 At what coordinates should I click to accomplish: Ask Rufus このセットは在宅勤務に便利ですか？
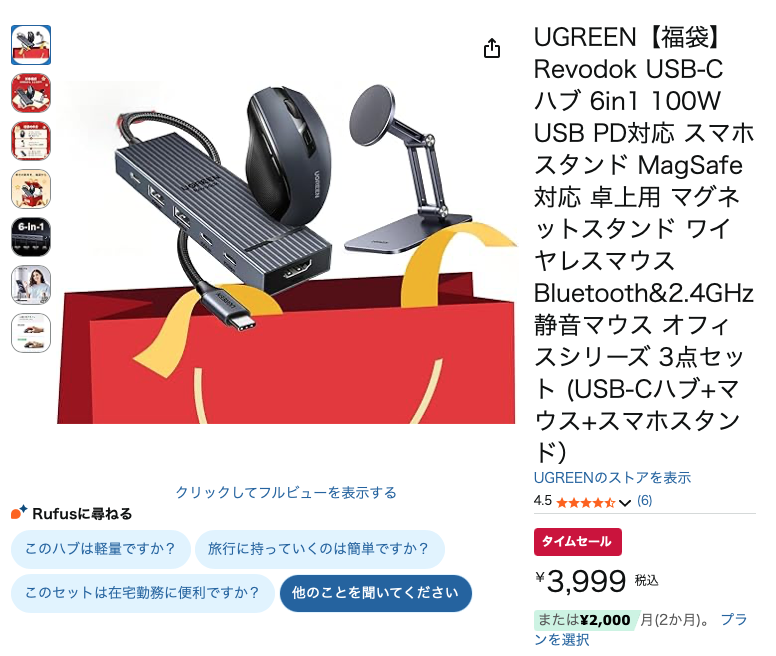coord(143,593)
